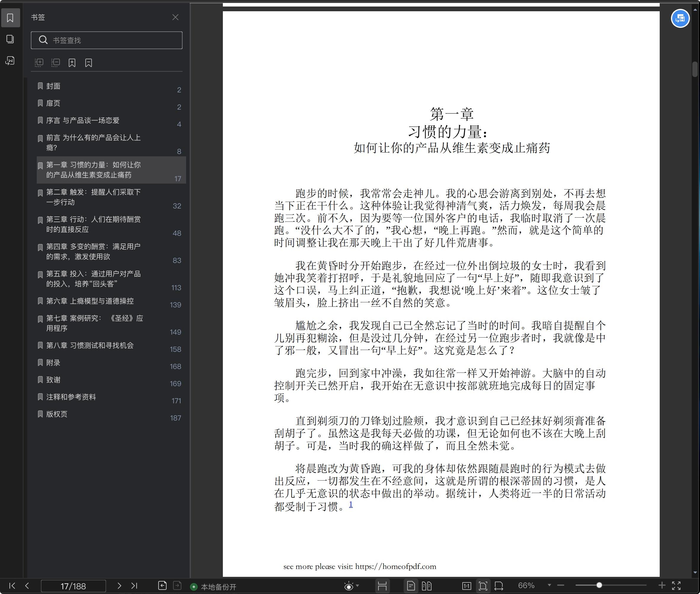Go to 第二章 触发 bookmark

click(111, 197)
